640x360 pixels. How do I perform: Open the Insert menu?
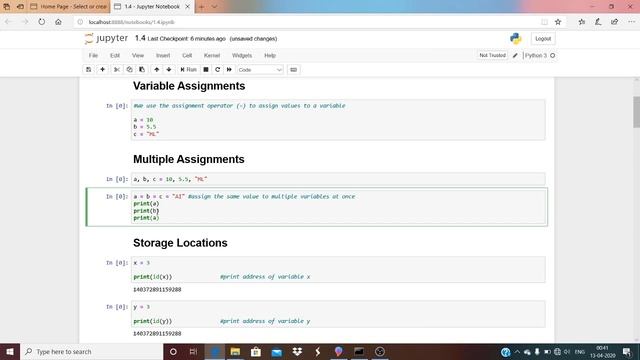coord(163,56)
